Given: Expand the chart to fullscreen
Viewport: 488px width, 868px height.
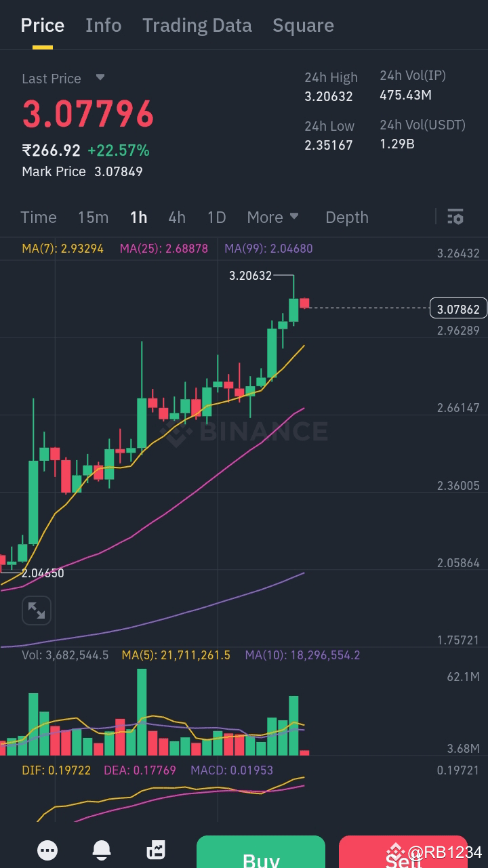Looking at the screenshot, I should click(x=37, y=610).
